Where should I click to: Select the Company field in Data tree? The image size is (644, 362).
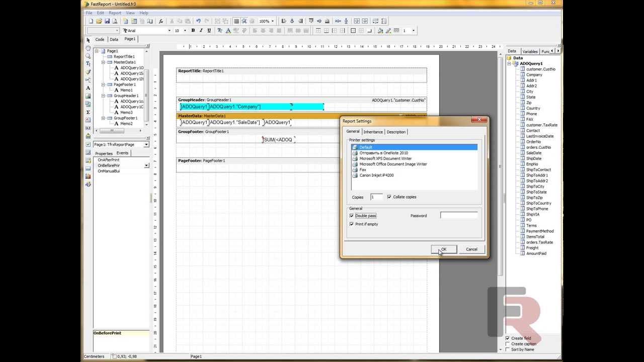click(x=534, y=75)
